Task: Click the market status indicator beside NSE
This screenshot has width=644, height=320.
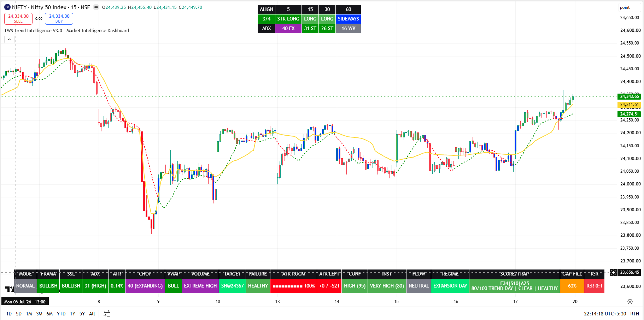Action: coord(96,7)
